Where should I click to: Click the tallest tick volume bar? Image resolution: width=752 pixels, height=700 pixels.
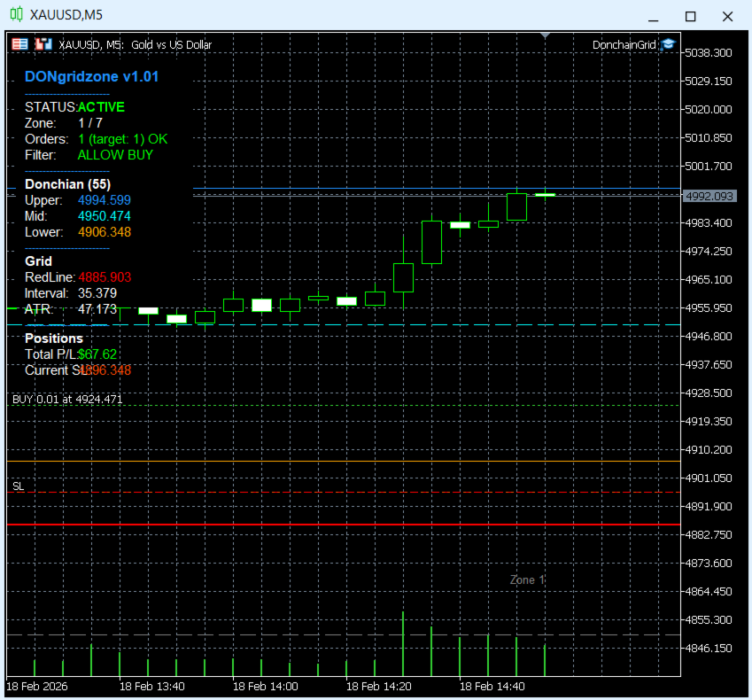[x=403, y=644]
